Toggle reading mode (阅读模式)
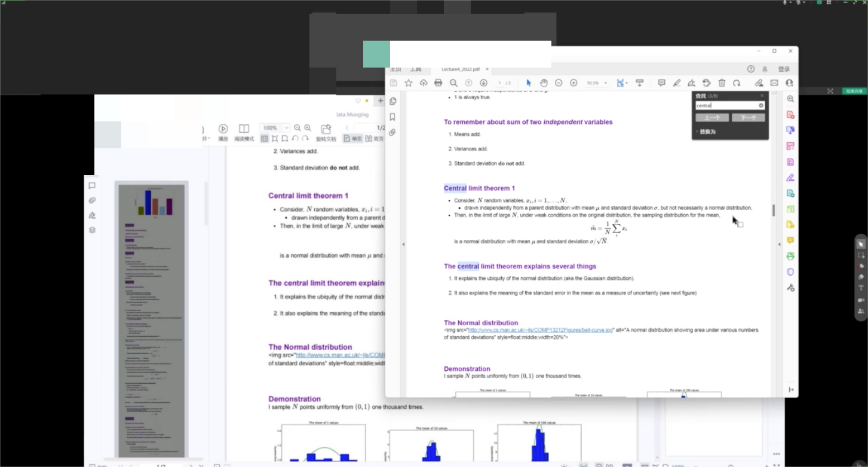Viewport: 868px width, 467px height. 244,133
